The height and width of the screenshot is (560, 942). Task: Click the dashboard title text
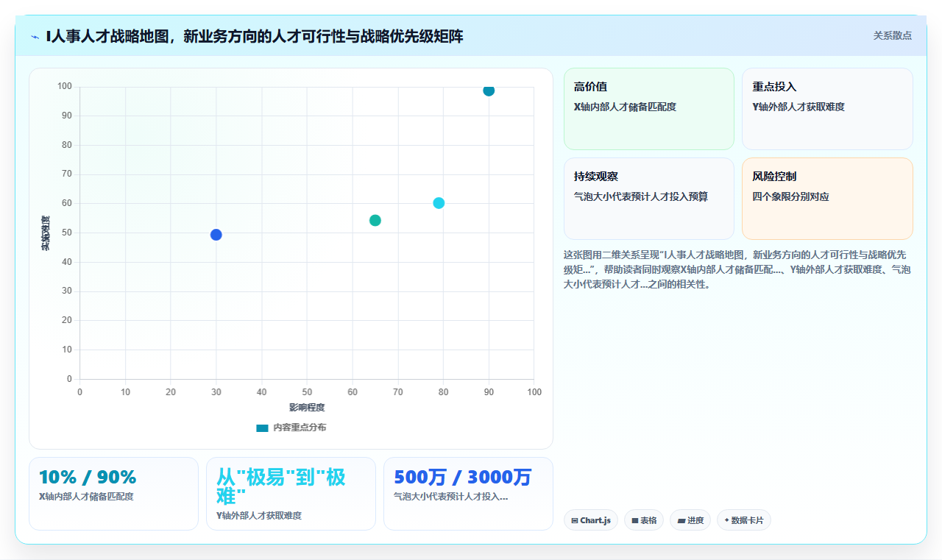254,36
